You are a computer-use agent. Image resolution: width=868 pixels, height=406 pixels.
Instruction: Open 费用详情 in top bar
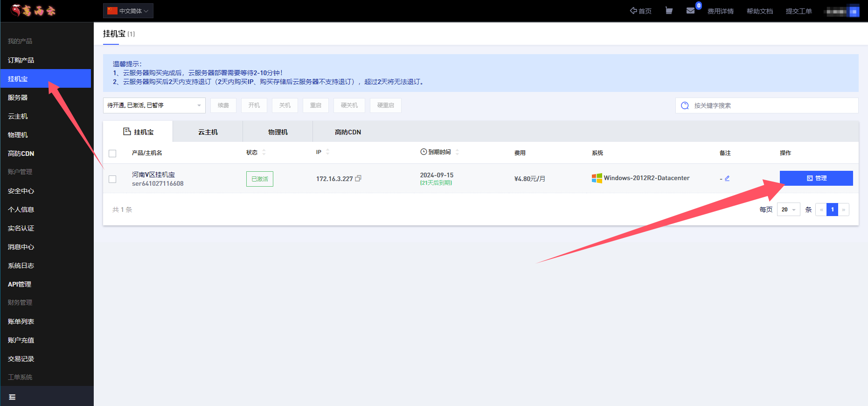click(721, 11)
